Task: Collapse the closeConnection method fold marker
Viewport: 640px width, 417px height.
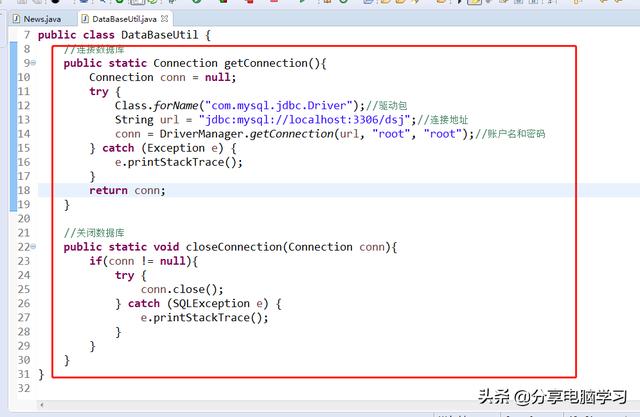Action: pos(33,246)
